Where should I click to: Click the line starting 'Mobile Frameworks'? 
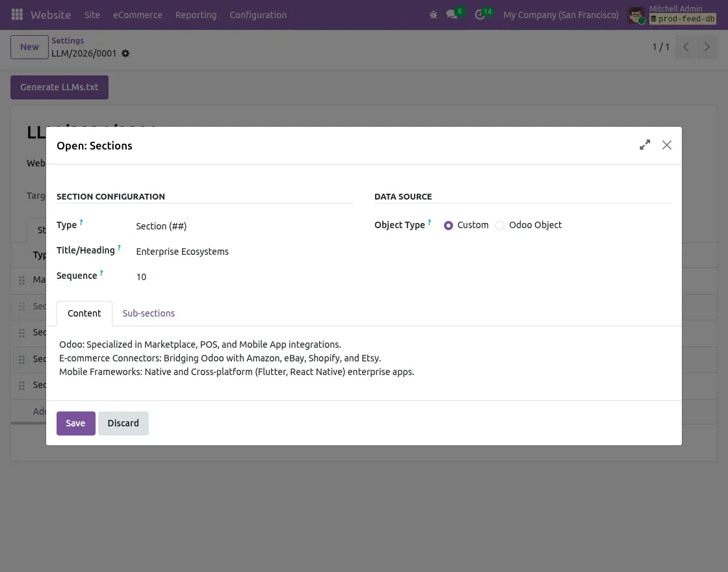(x=237, y=372)
